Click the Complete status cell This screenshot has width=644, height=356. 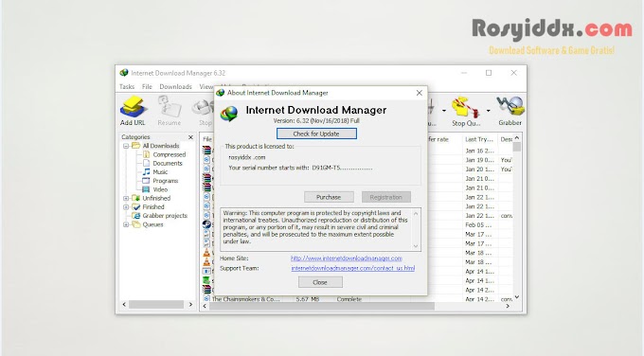tap(349, 299)
